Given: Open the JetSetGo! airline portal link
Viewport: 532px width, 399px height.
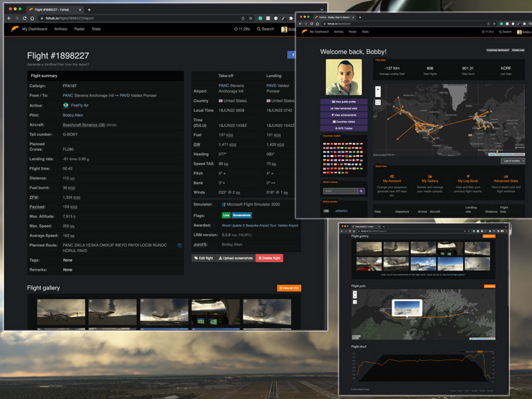Looking at the screenshot, I should pyautogui.click(x=341, y=211).
